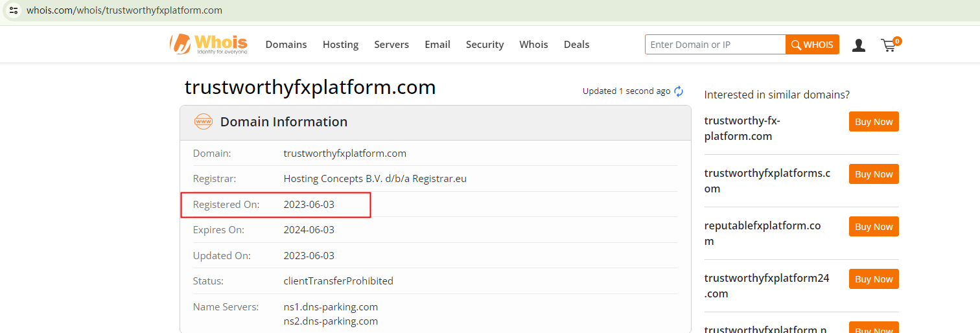Click the site info icon in address bar
980x333 pixels.
pyautogui.click(x=14, y=10)
